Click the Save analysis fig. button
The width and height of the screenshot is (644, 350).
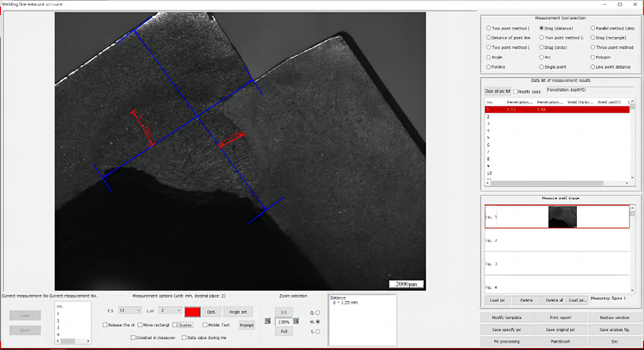[x=614, y=330]
